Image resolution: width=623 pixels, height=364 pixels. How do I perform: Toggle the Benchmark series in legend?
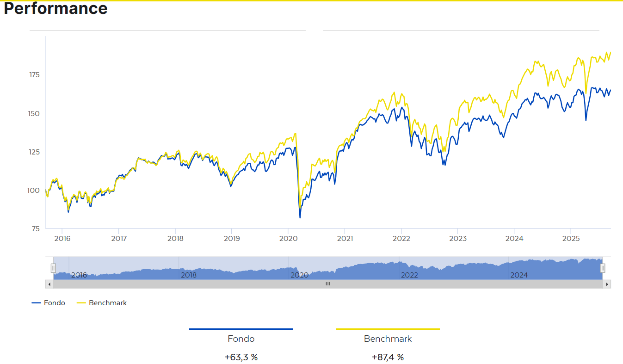pyautogui.click(x=102, y=303)
